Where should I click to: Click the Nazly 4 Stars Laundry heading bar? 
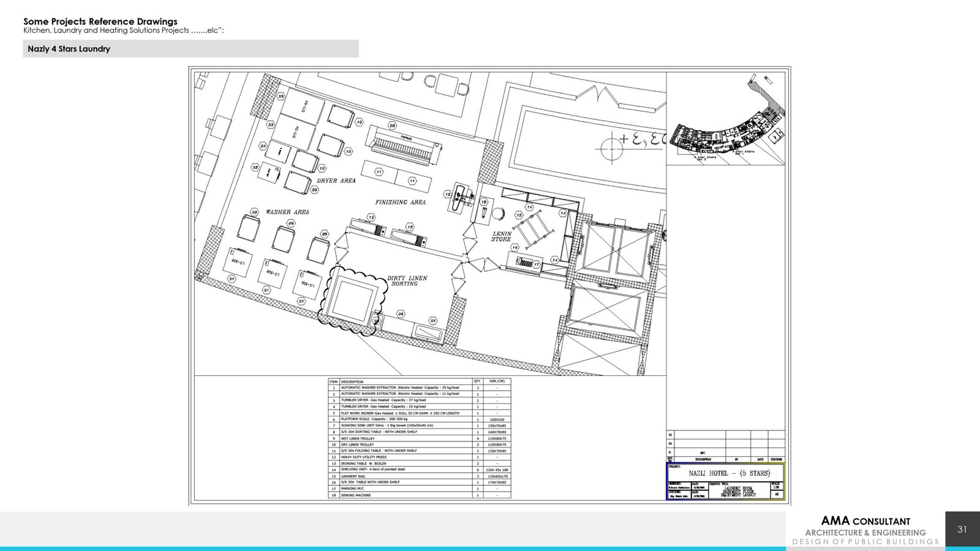point(190,49)
